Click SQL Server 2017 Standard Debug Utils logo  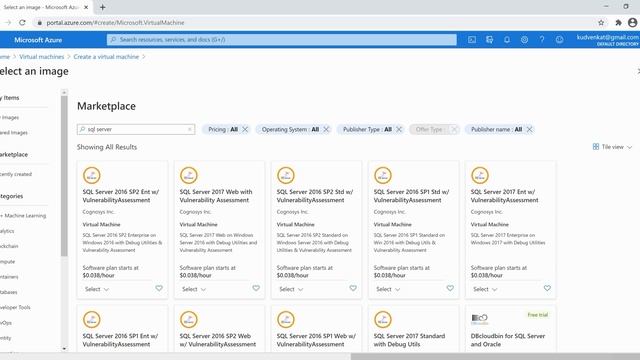point(383,320)
